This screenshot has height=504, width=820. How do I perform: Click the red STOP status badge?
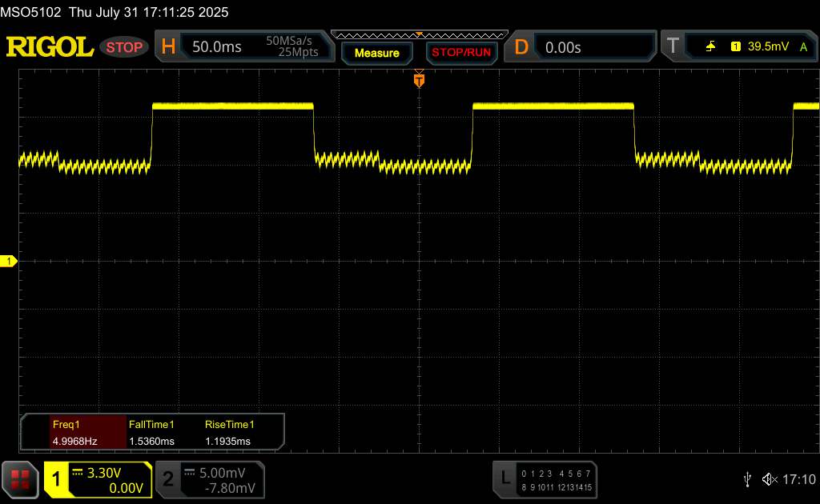pyautogui.click(x=124, y=47)
